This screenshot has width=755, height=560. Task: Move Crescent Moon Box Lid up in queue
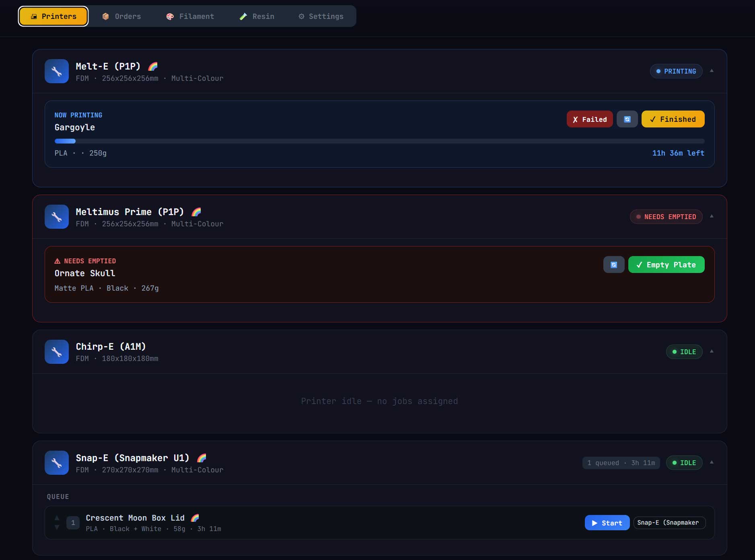(x=57, y=518)
